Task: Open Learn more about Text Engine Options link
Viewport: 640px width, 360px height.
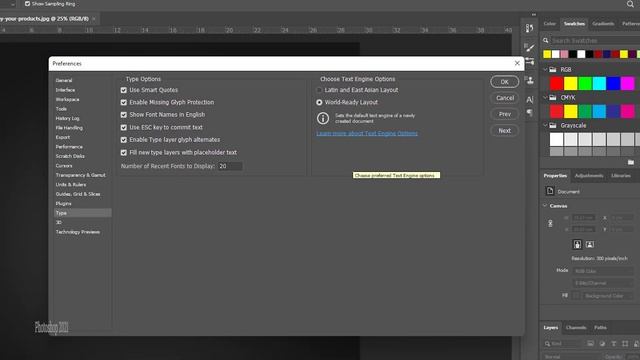Action: click(x=367, y=133)
